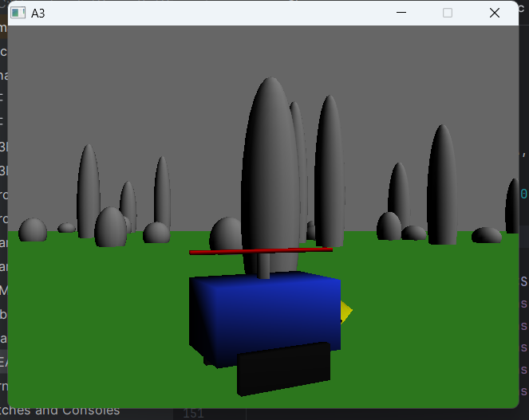This screenshot has width=529, height=420.
Task: Click the black landing skid
Action: click(x=283, y=369)
